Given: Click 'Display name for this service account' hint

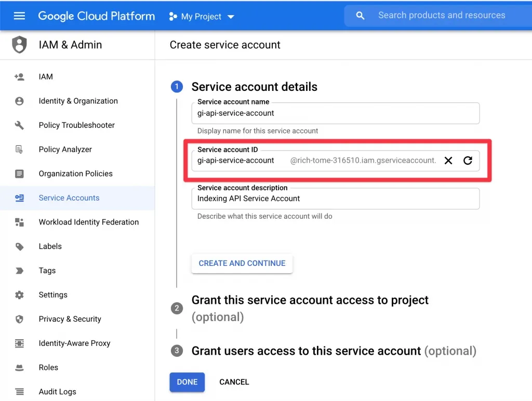Looking at the screenshot, I should click(258, 131).
